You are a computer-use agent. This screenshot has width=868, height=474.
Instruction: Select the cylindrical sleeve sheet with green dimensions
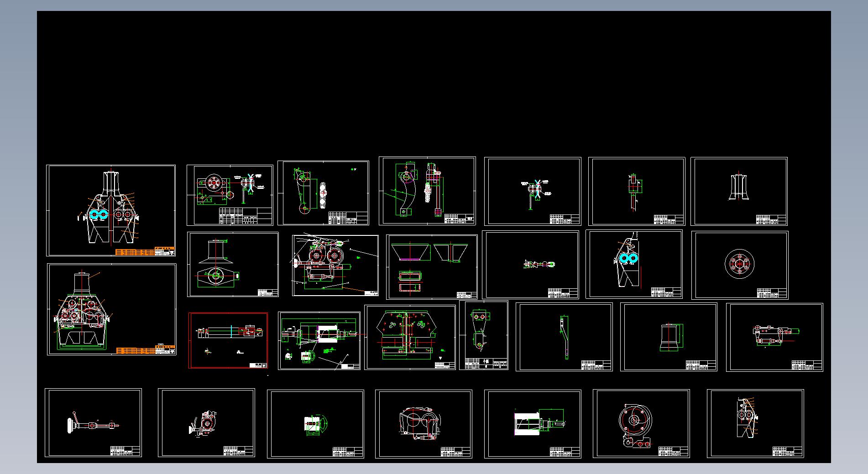(x=669, y=337)
